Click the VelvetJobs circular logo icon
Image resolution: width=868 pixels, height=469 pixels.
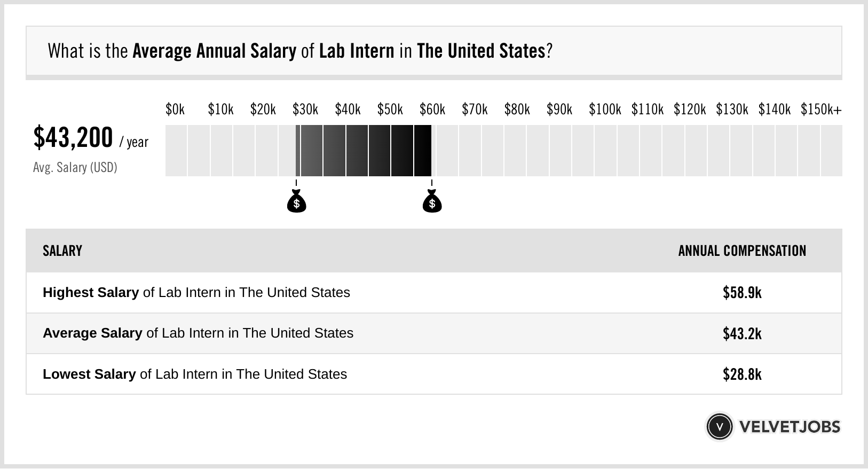[719, 427]
